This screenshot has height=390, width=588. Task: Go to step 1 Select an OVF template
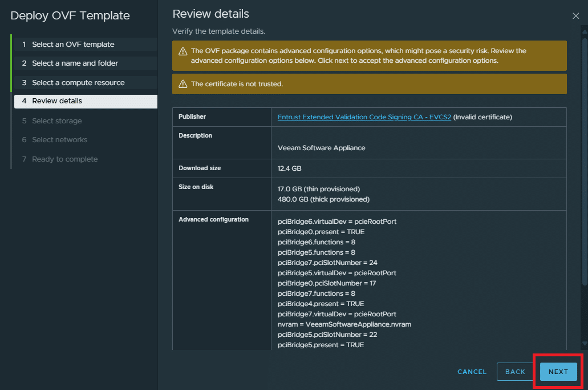tap(73, 45)
